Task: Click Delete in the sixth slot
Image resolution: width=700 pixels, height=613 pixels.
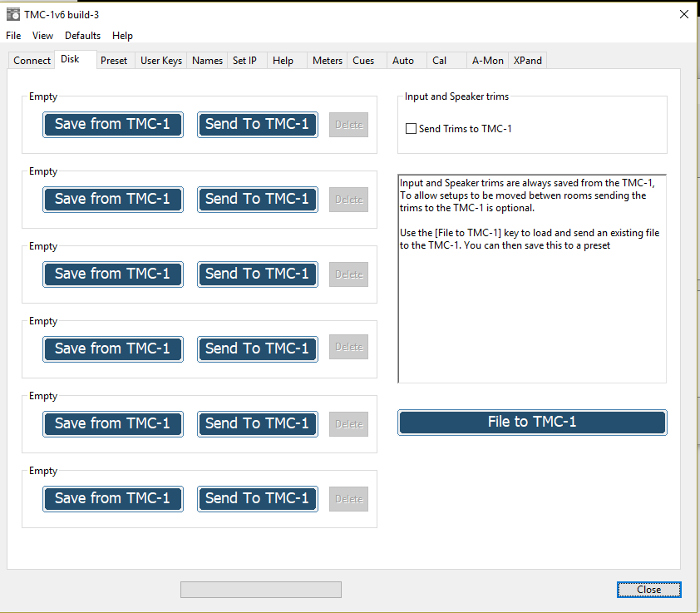Action: point(348,498)
